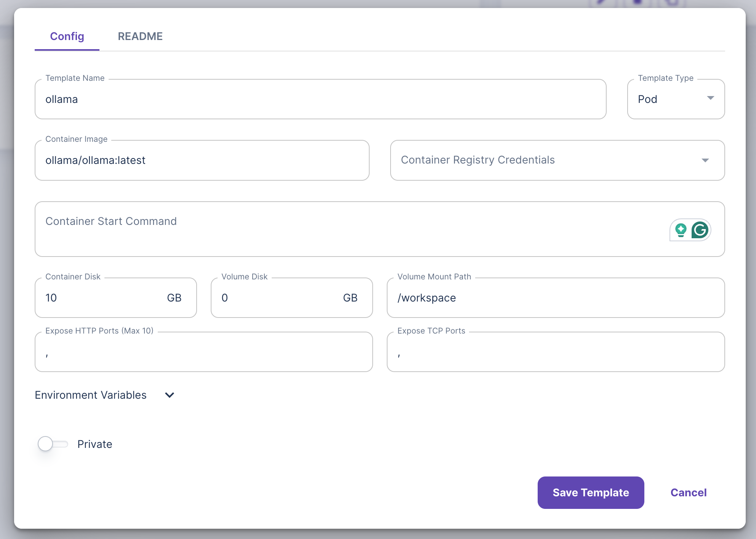Viewport: 756px width, 539px height.
Task: Click the Grammarly G icon
Action: coord(700,230)
